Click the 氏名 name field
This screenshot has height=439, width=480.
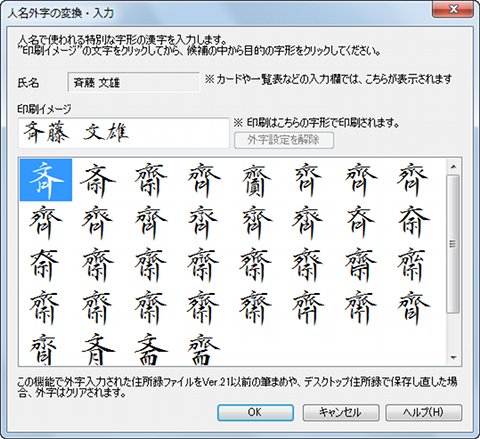point(133,82)
